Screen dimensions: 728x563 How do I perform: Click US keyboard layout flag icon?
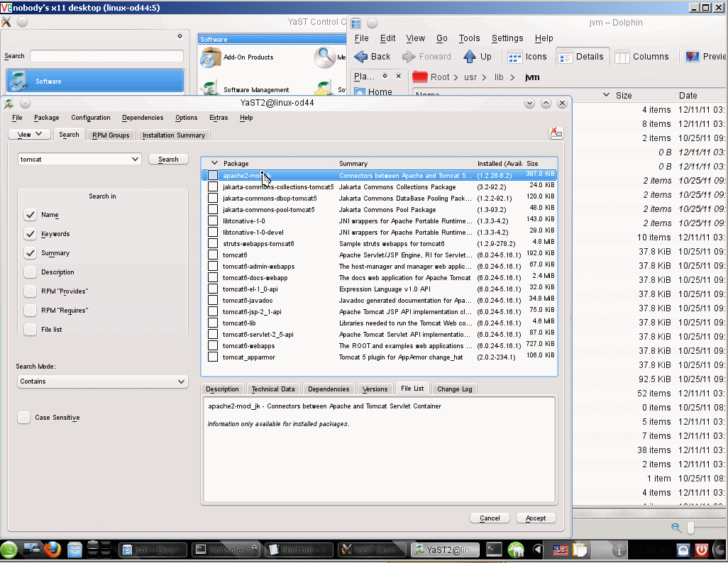tap(561, 550)
